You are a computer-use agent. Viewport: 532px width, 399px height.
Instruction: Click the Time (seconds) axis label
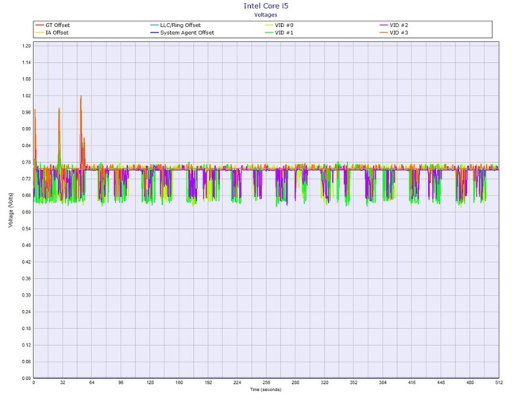266,389
